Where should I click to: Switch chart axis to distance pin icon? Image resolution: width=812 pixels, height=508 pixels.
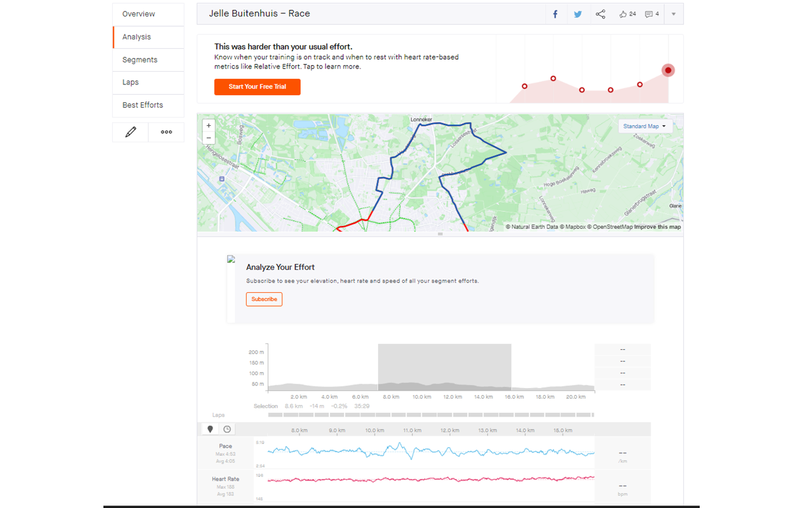point(210,429)
